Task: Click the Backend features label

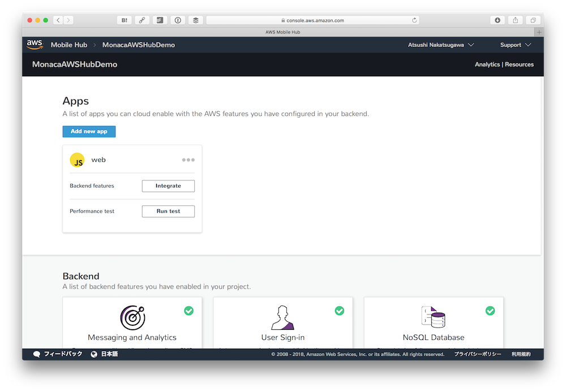Action: click(92, 186)
